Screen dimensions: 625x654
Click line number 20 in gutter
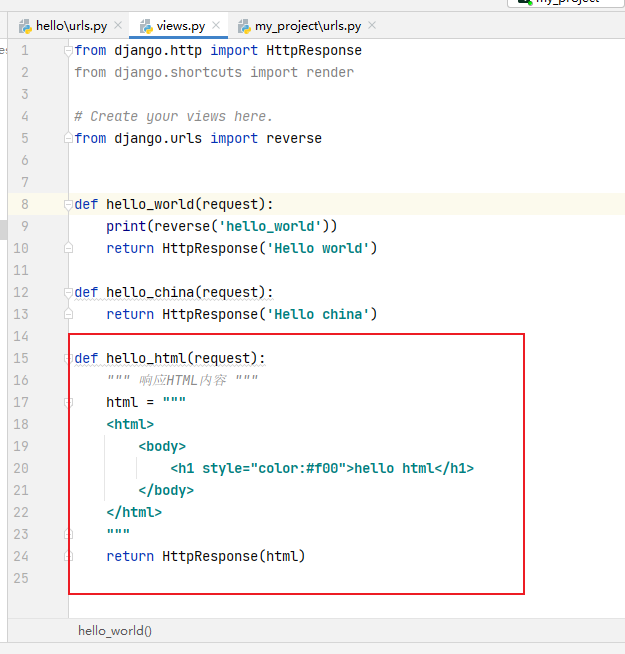tap(21, 468)
